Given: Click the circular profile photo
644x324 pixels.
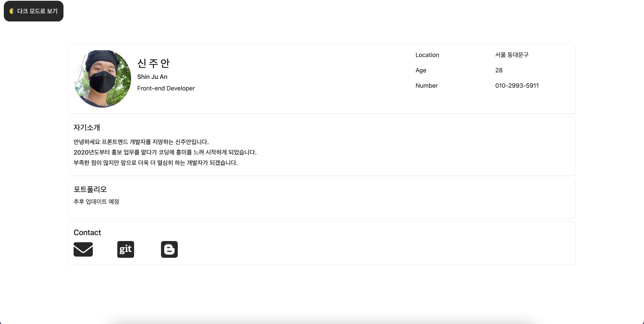Looking at the screenshot, I should (x=102, y=79).
